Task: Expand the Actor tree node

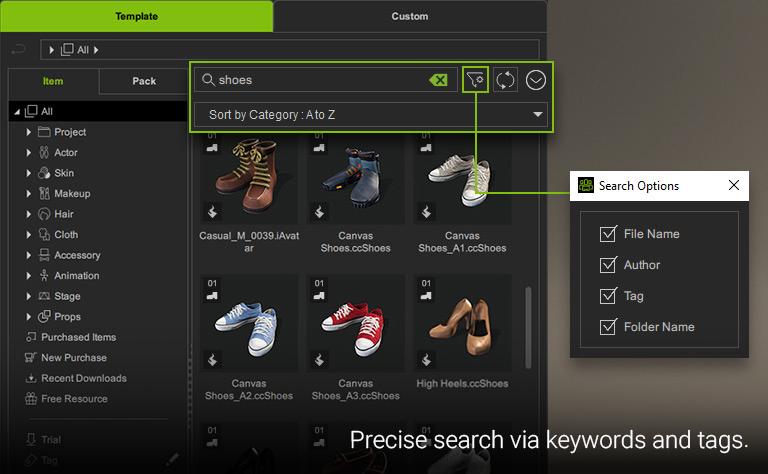Action: click(x=29, y=153)
